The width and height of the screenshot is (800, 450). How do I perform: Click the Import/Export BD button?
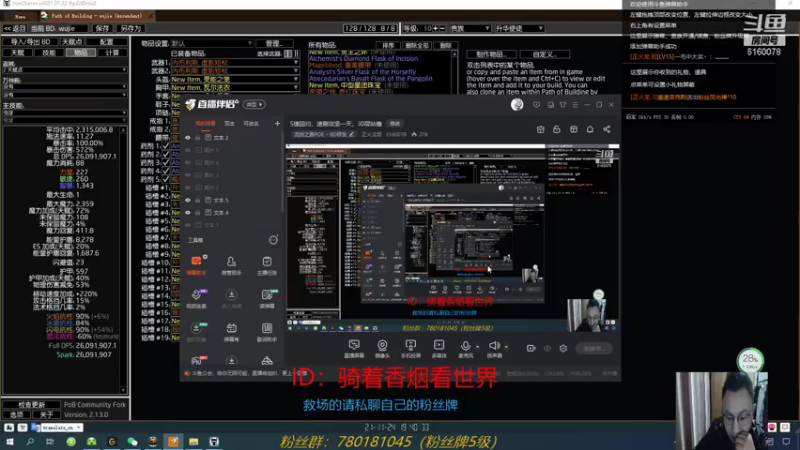[30, 42]
